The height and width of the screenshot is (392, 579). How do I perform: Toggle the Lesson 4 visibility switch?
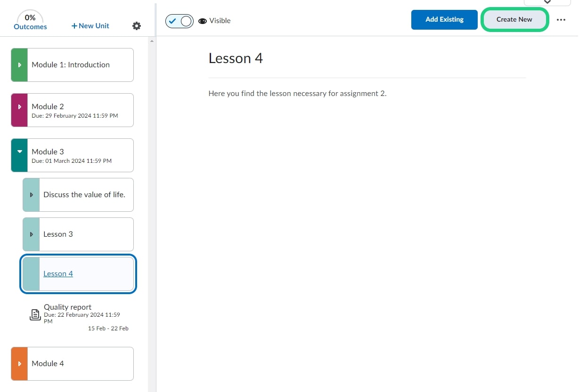179,21
